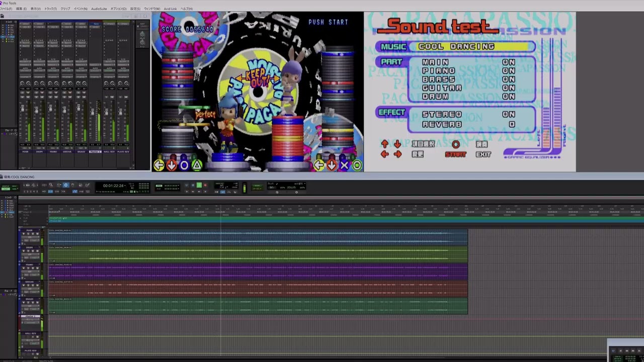Enable Shuffle edit mode

pyautogui.click(x=5, y=186)
